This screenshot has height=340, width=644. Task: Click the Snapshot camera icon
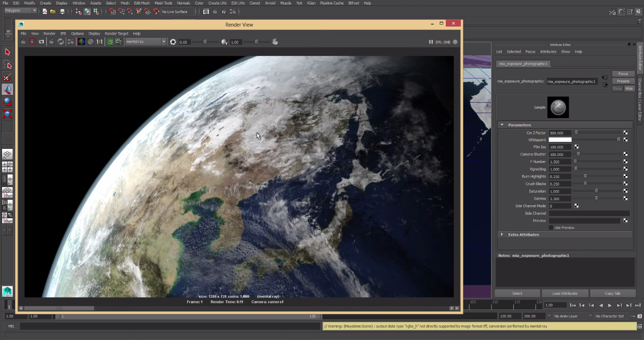[x=42, y=42]
